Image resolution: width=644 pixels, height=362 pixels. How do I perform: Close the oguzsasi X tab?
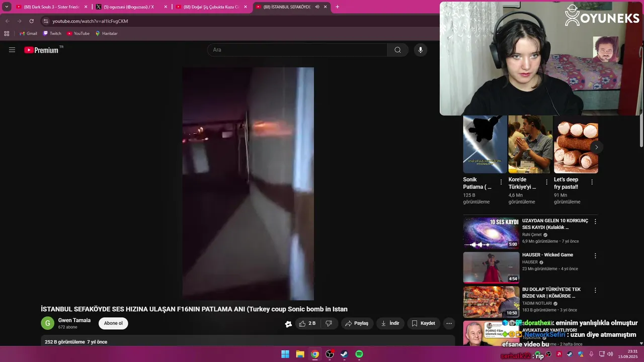pos(166,7)
